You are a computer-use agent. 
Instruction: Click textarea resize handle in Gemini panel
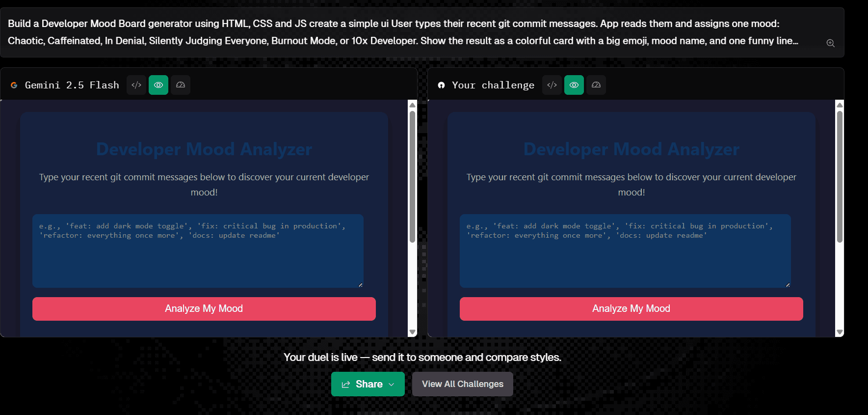tap(361, 285)
